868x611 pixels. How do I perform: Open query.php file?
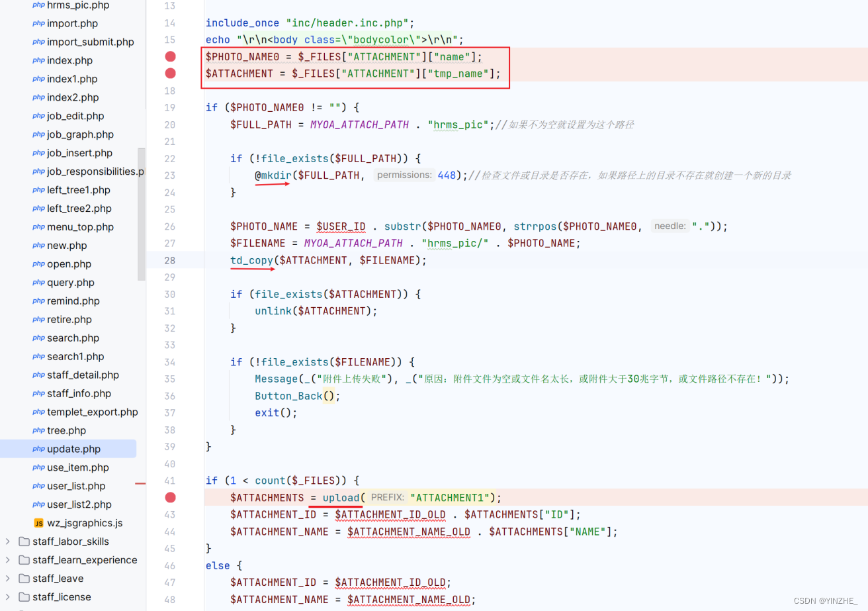click(x=71, y=283)
